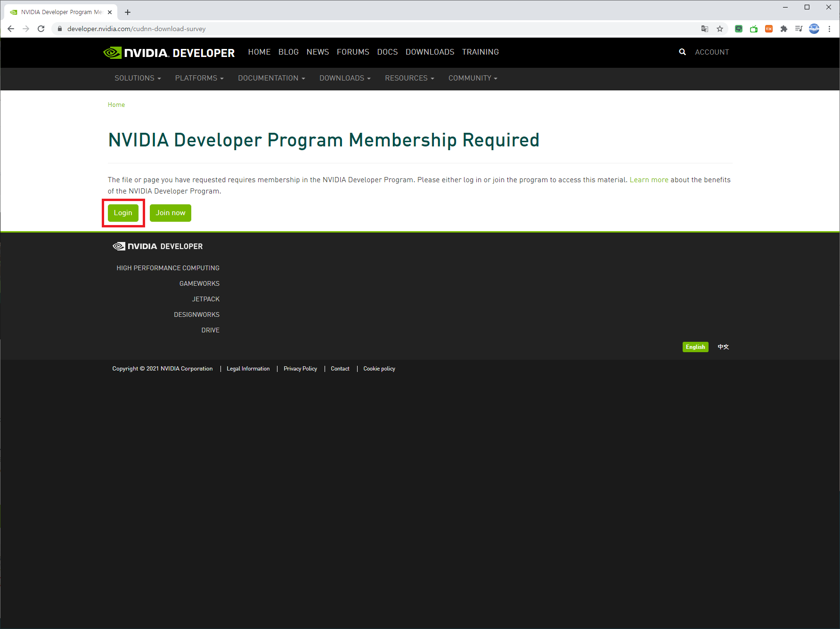840x629 pixels.
Task: Click the Copyright 2021 NVIDIA Corporation text
Action: (163, 369)
